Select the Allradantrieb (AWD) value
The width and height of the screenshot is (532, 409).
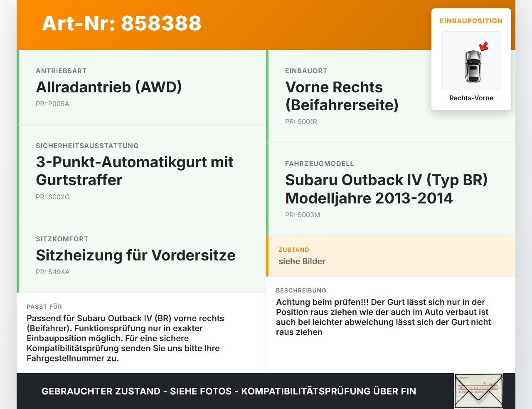(x=109, y=87)
